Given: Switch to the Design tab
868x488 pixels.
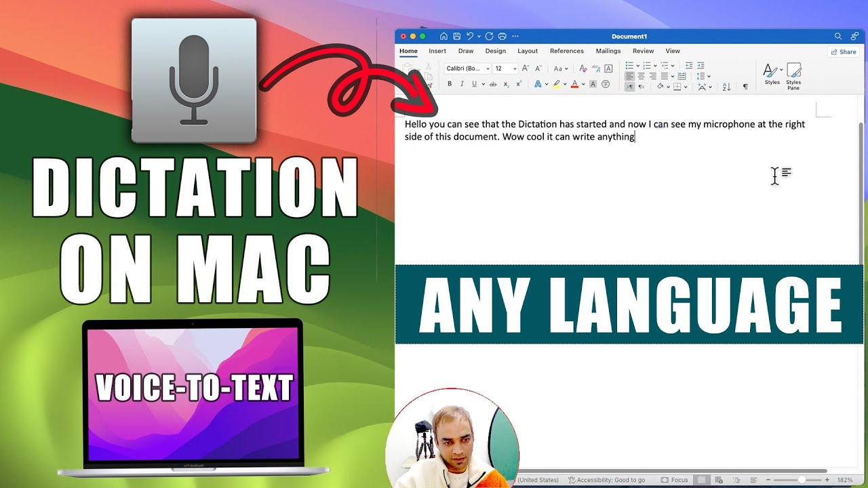Looking at the screenshot, I should click(495, 51).
